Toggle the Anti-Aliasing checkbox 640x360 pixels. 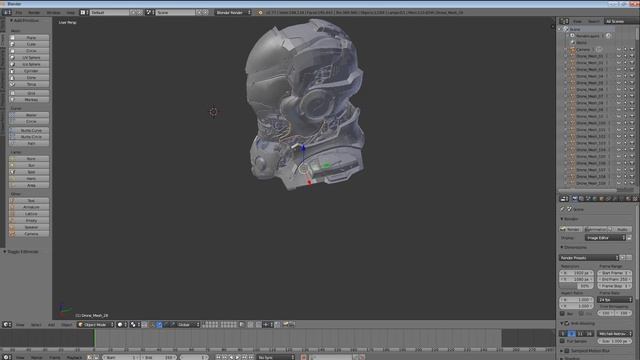[567, 323]
